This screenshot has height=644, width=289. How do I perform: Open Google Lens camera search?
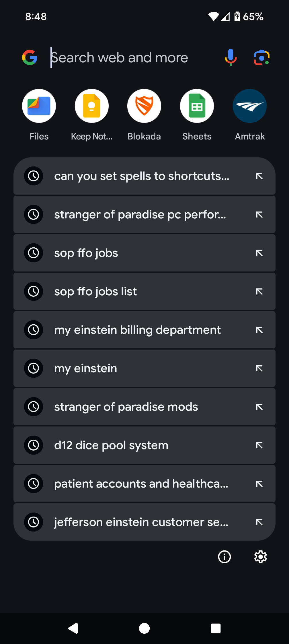tap(261, 57)
